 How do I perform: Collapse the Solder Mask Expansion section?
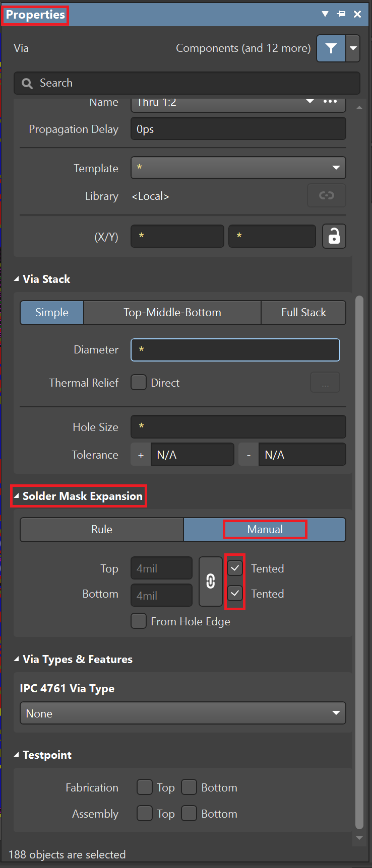17,496
